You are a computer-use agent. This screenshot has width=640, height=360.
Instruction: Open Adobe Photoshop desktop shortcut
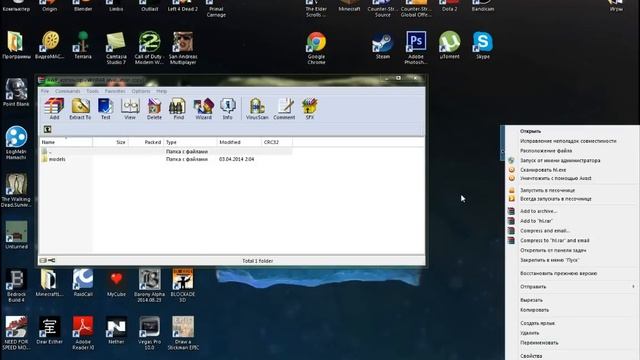click(416, 48)
